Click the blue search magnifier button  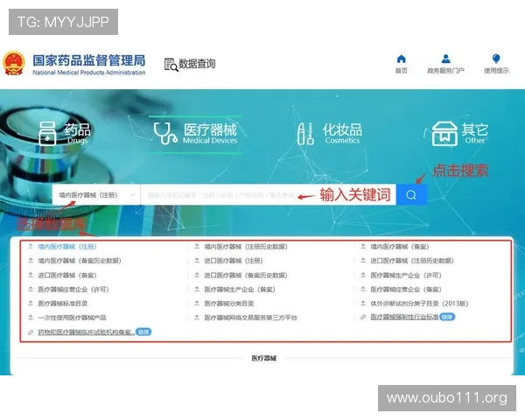click(x=411, y=194)
